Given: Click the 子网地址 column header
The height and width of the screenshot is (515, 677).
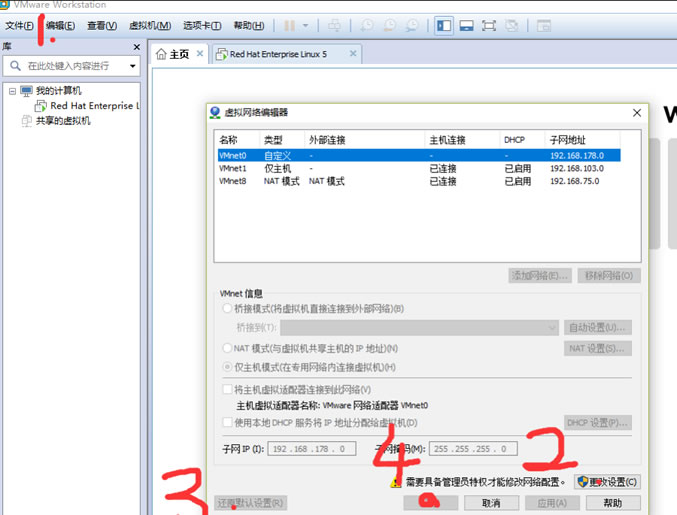Looking at the screenshot, I should (568, 140).
